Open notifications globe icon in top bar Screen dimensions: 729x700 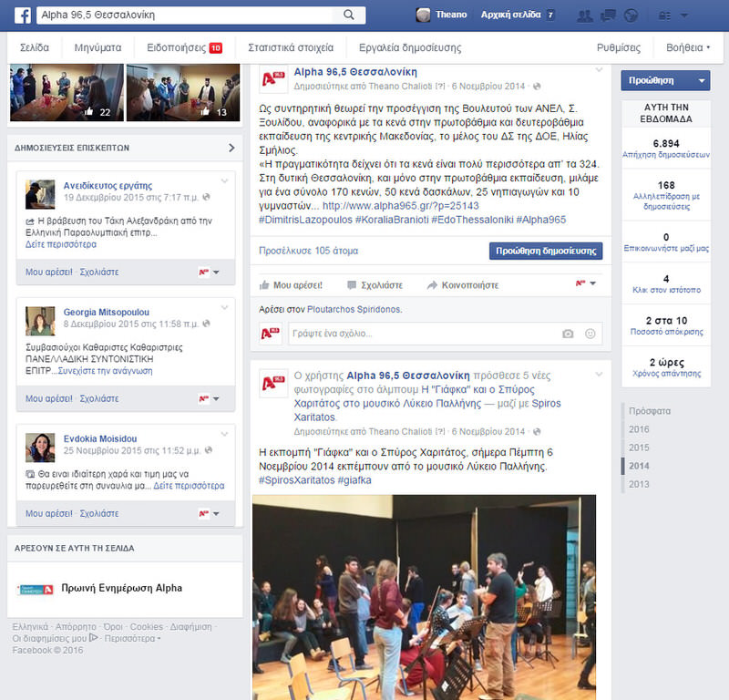[631, 15]
